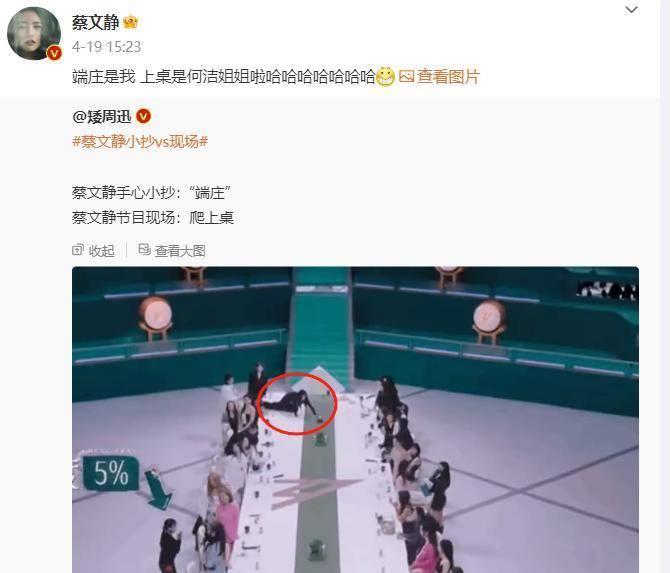Open the 蔡文静 username link
This screenshot has height=573, width=670.
coord(95,22)
